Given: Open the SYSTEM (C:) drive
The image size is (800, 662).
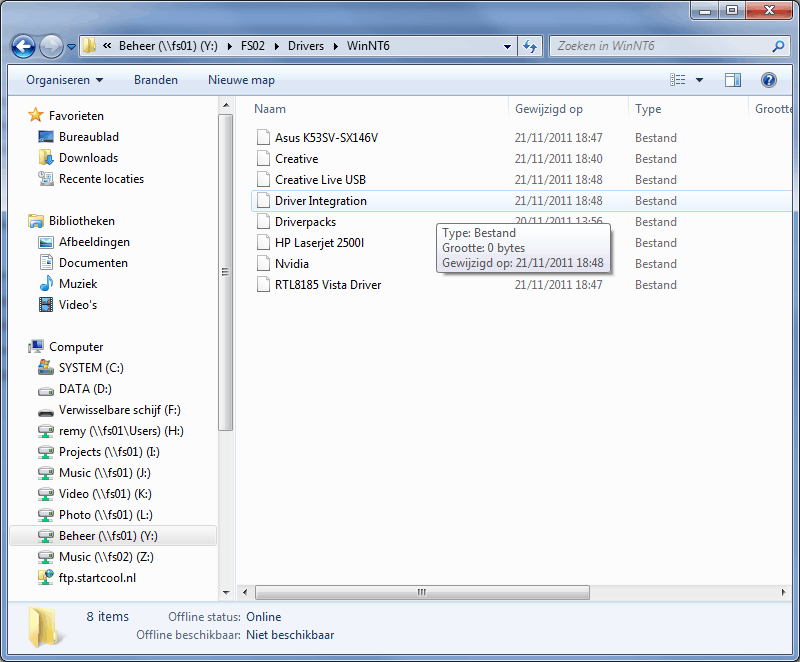Looking at the screenshot, I should (91, 368).
